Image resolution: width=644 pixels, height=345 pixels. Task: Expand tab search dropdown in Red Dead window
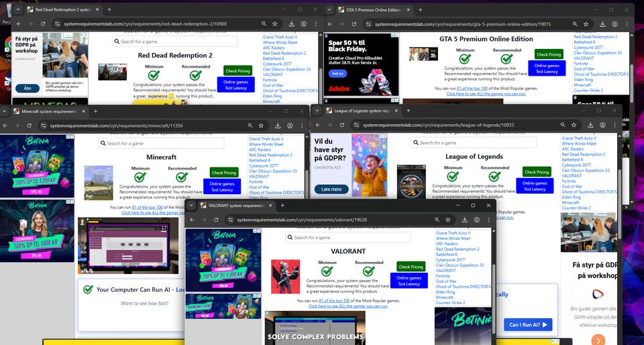[18, 10]
